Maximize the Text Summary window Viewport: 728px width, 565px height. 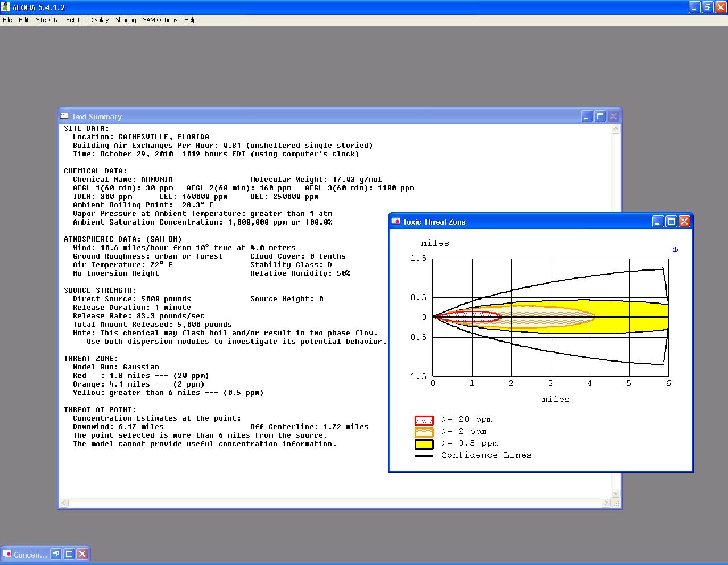(600, 117)
